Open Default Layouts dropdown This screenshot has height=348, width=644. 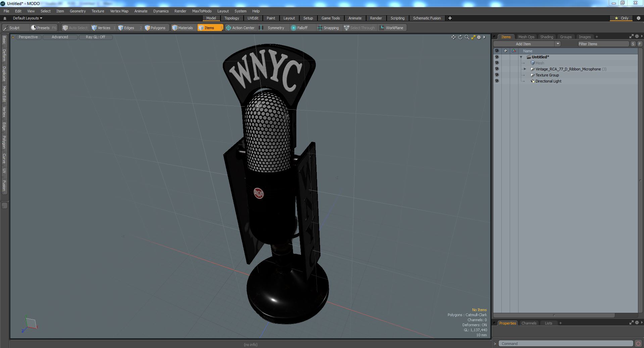pyautogui.click(x=28, y=18)
